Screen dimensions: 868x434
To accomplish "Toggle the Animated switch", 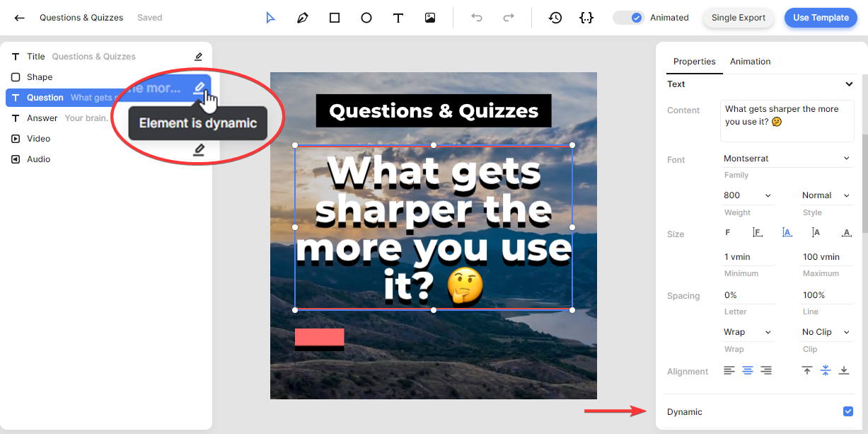I will click(x=629, y=18).
